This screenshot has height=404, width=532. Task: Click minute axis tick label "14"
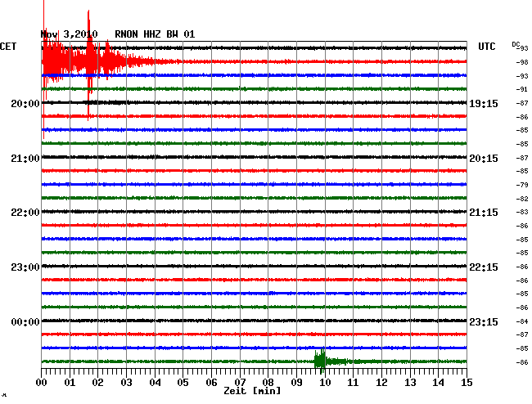439,383
